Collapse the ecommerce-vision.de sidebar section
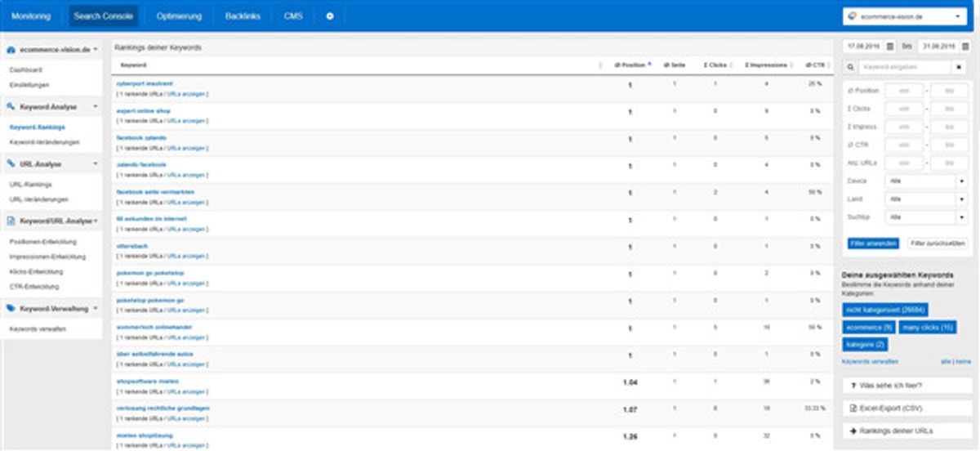Screen dimensions: 980x451 (96, 49)
